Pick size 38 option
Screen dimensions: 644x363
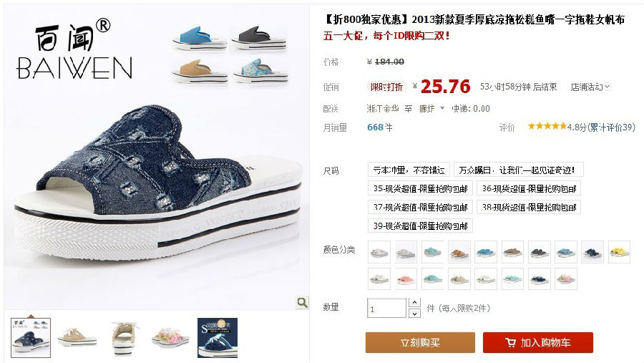coord(529,207)
